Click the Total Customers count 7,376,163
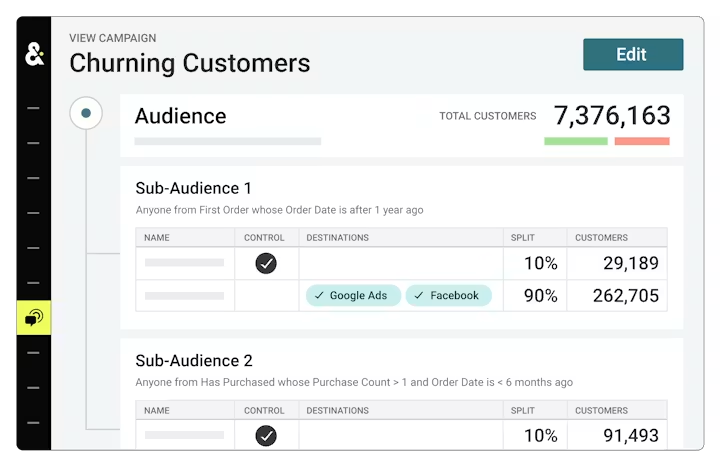 coord(612,115)
